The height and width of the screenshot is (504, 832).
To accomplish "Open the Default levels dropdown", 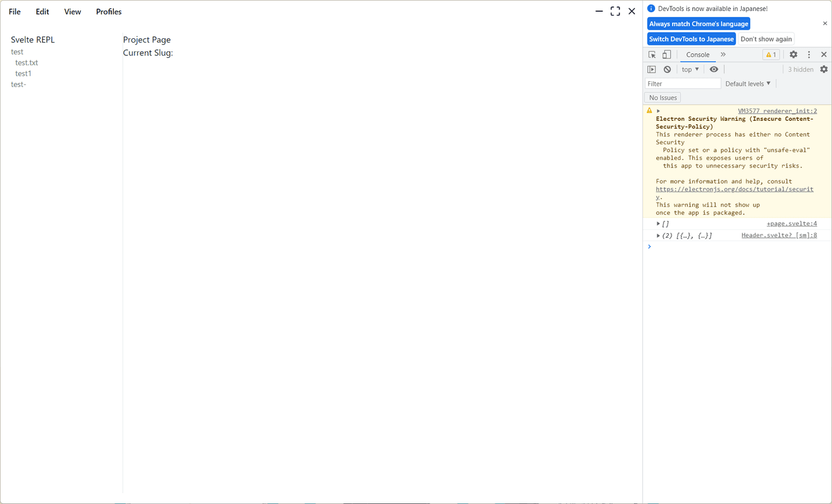I will tap(747, 84).
